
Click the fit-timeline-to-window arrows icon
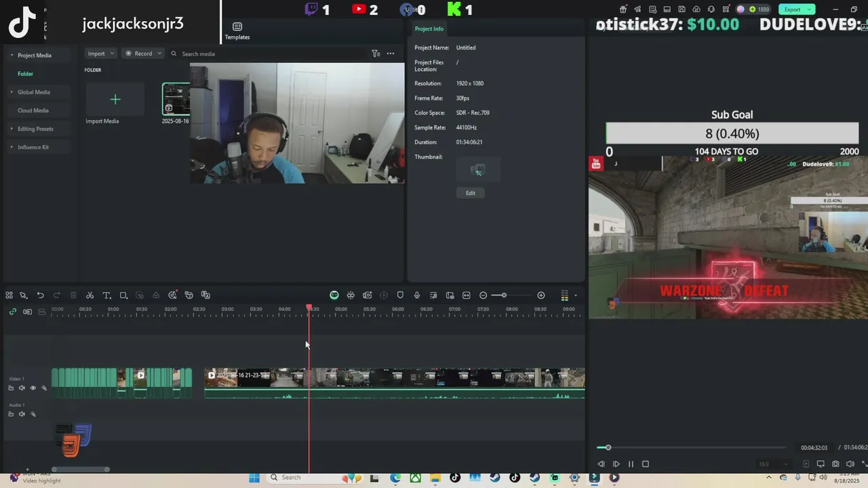pyautogui.click(x=467, y=296)
